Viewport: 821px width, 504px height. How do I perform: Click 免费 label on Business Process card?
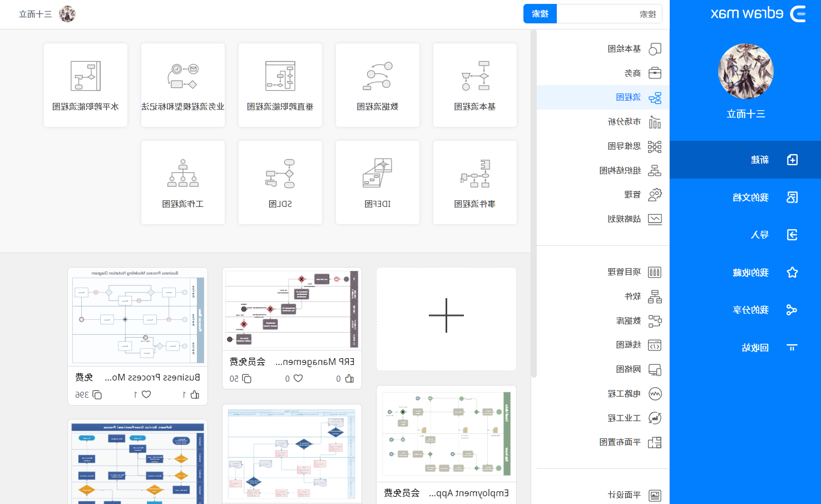click(x=84, y=377)
